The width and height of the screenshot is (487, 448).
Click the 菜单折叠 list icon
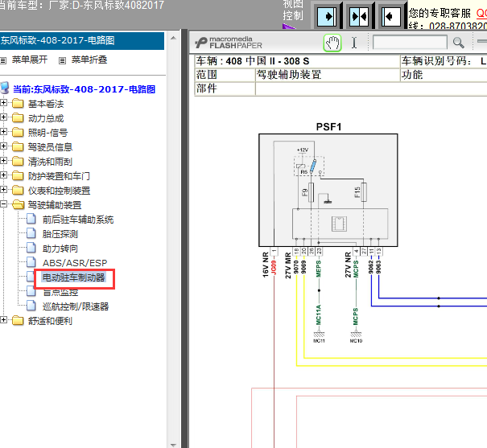(x=62, y=60)
